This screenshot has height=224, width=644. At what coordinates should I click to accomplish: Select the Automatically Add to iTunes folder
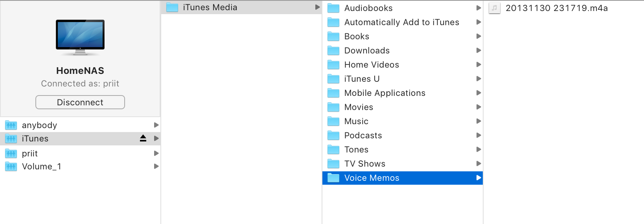403,22
